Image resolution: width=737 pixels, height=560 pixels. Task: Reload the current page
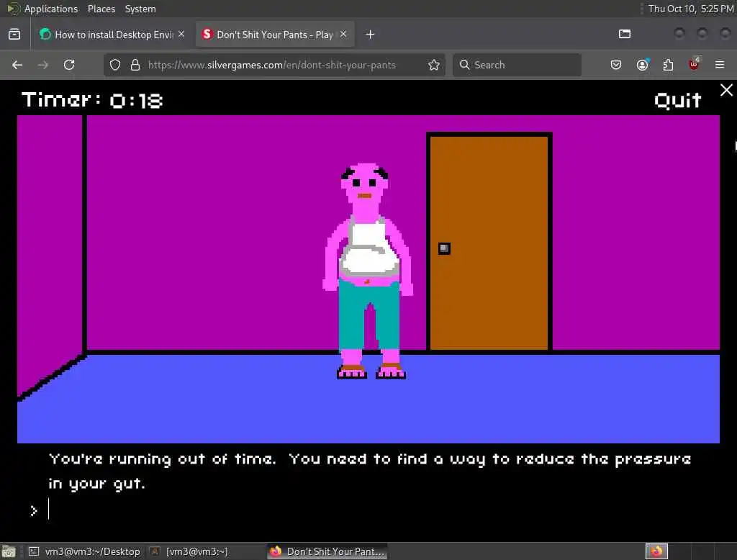pos(69,65)
